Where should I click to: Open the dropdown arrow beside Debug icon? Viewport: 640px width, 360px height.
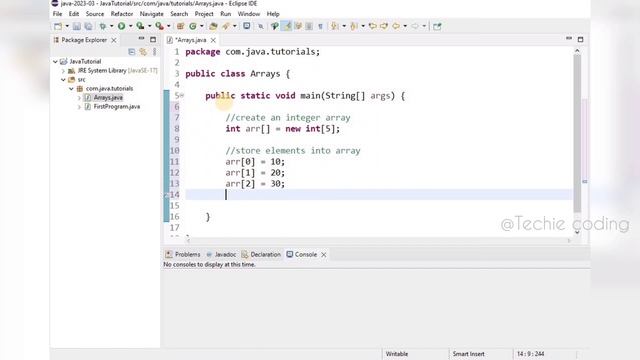point(111,26)
